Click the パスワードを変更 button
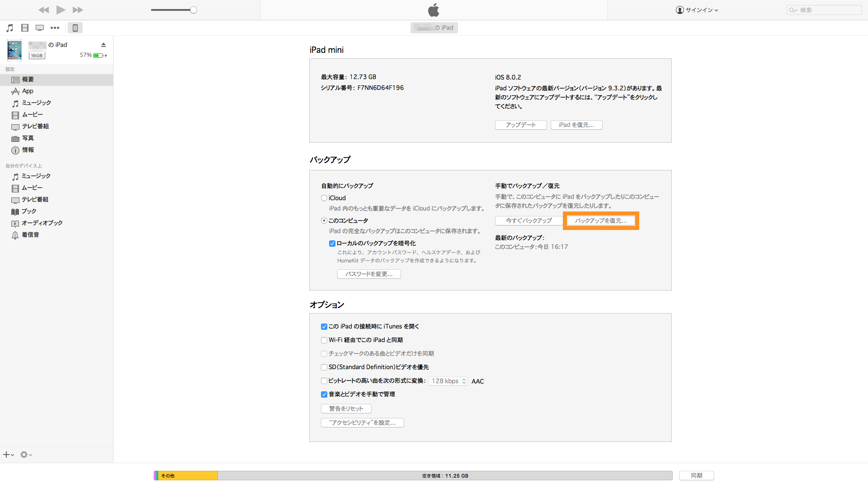This screenshot has width=868, height=488. coord(369,274)
